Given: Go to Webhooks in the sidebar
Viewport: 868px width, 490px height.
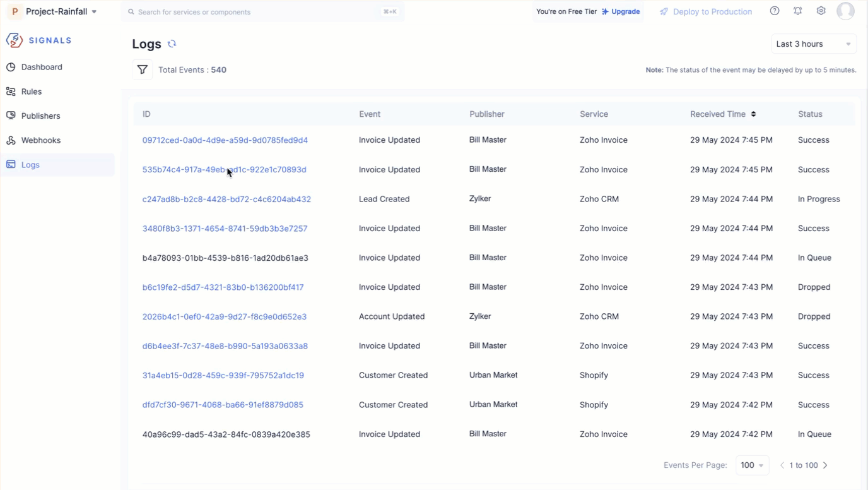Looking at the screenshot, I should click(41, 140).
